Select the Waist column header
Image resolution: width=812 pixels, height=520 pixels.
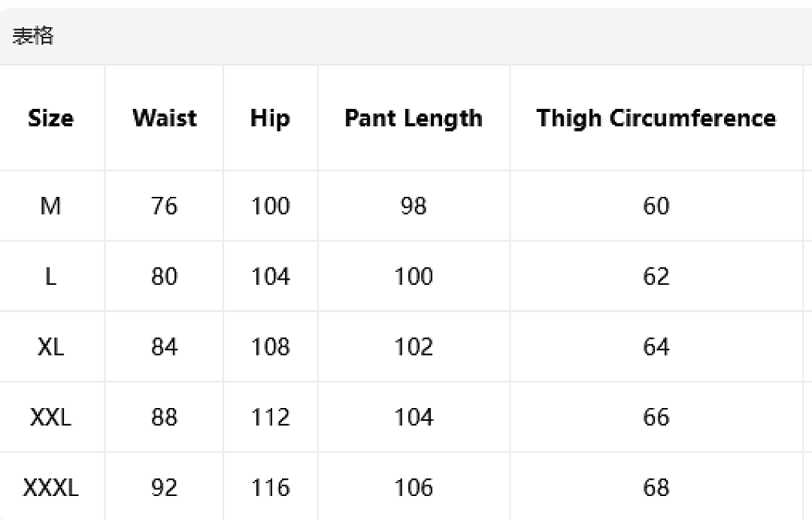coord(164,118)
